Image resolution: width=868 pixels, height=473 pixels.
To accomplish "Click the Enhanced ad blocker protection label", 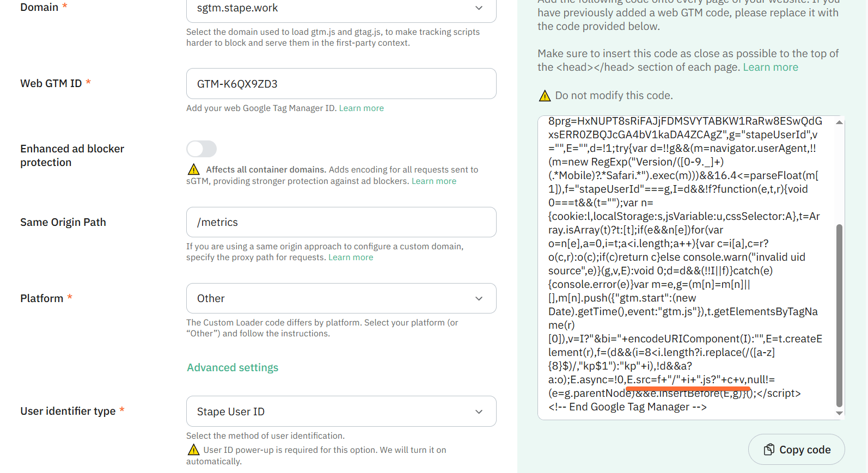I will click(x=72, y=156).
